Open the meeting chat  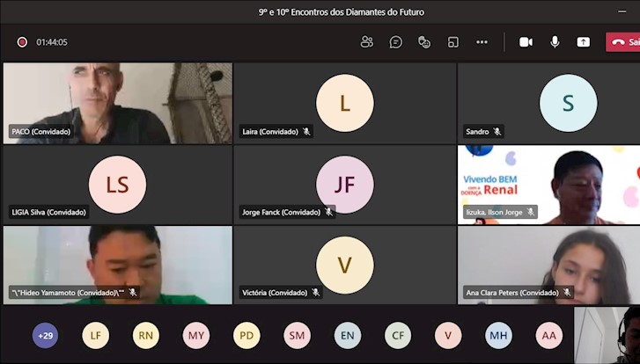(396, 41)
